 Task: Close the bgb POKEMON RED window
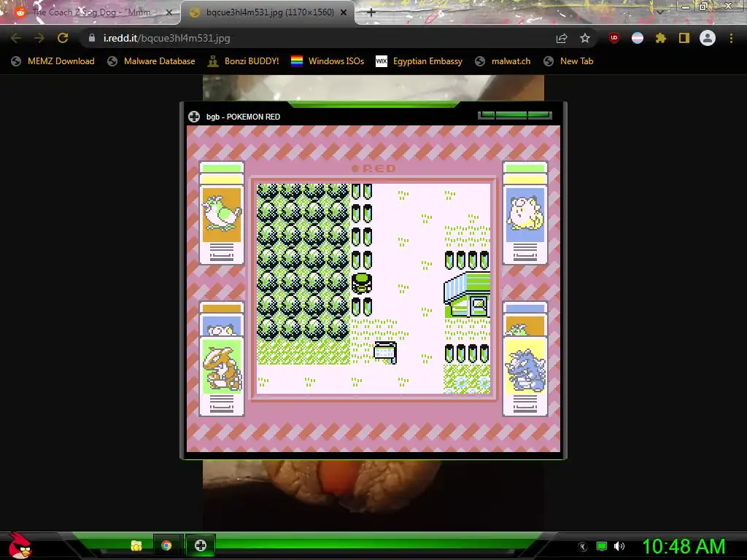[539, 114]
